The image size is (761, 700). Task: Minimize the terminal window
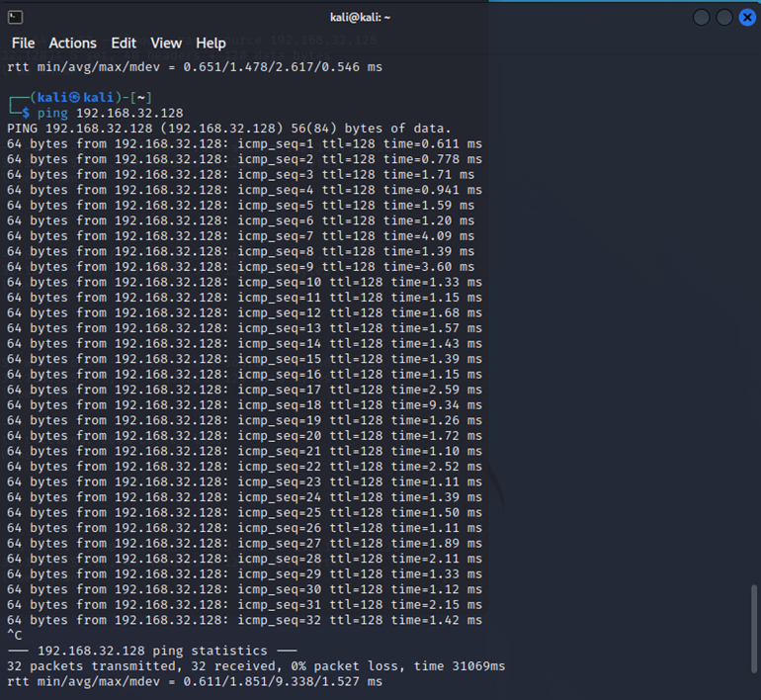(702, 17)
